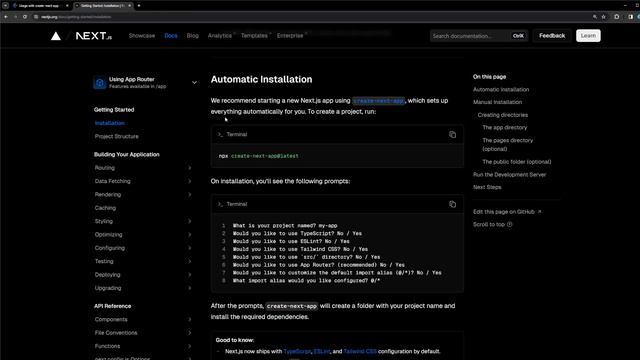Copy the installation prompts terminal block
640x360 pixels.
[x=452, y=204]
